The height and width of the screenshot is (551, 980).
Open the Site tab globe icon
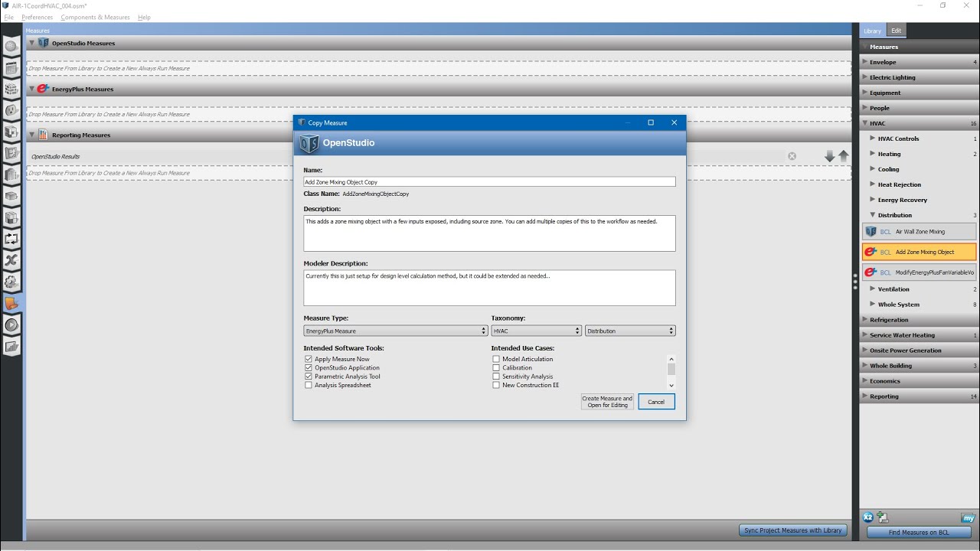point(11,46)
